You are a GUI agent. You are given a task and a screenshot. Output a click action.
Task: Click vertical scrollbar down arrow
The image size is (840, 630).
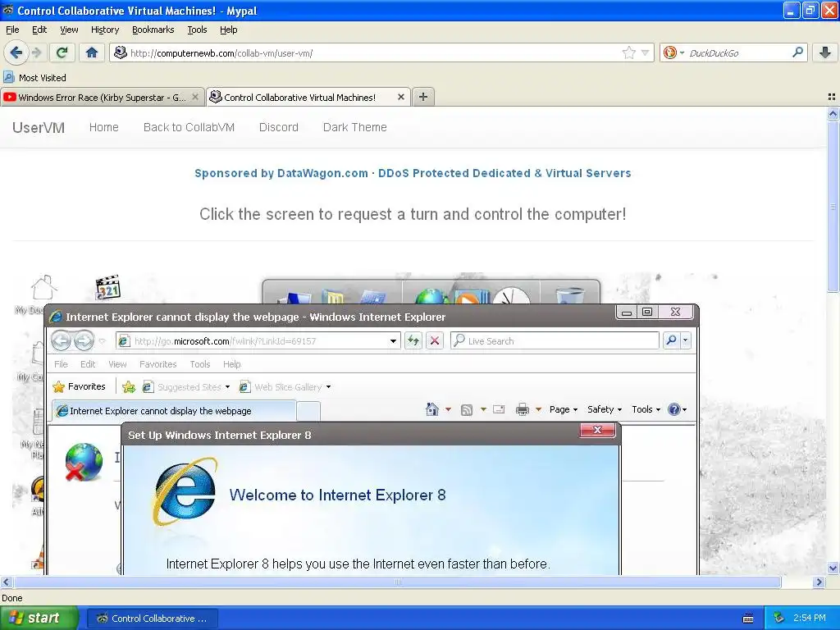(833, 568)
